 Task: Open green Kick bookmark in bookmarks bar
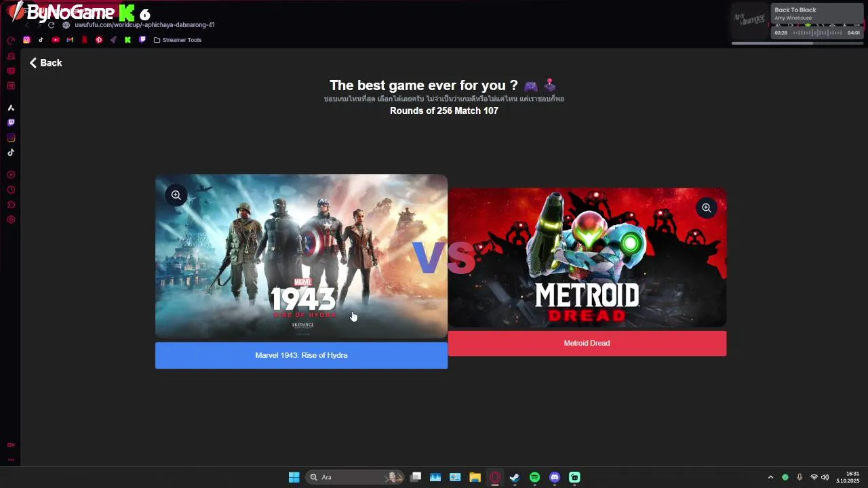pos(127,40)
